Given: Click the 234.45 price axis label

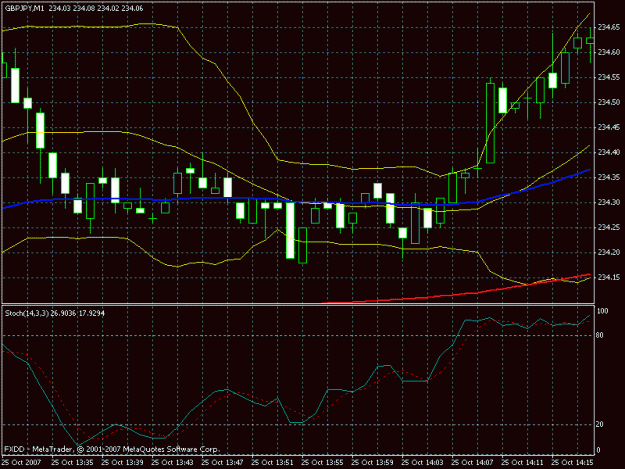Looking at the screenshot, I should 609,127.
